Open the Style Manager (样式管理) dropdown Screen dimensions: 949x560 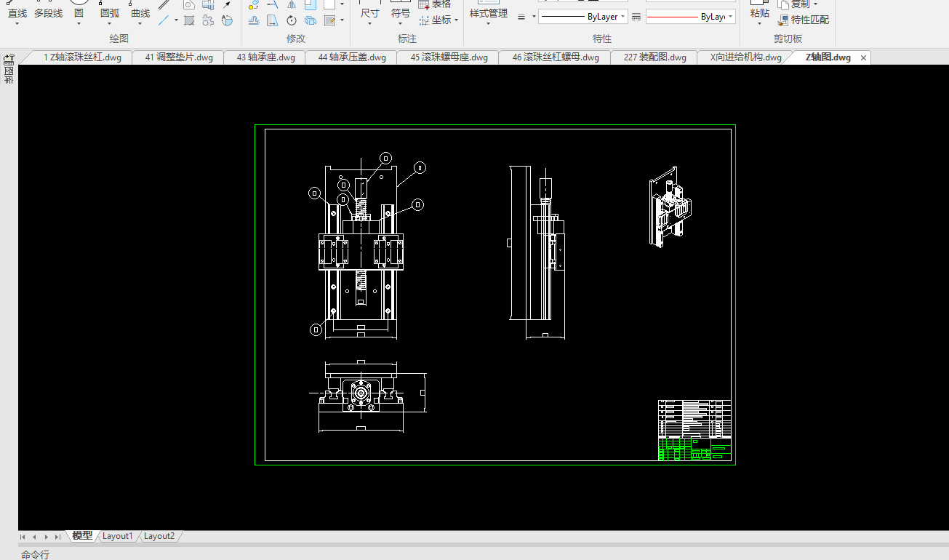[x=488, y=24]
